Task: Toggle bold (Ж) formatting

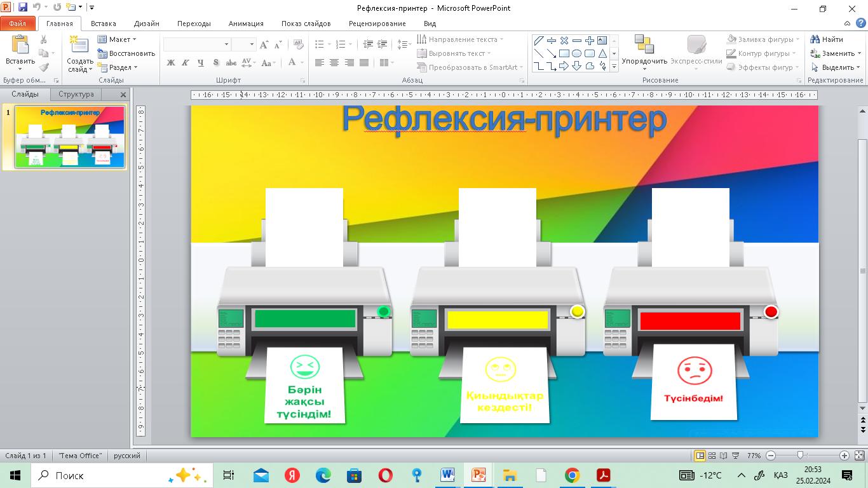Action: click(x=170, y=63)
